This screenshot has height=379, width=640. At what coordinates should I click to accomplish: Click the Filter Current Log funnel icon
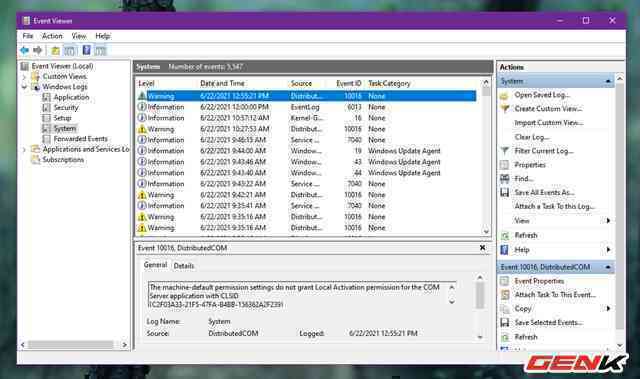(504, 151)
